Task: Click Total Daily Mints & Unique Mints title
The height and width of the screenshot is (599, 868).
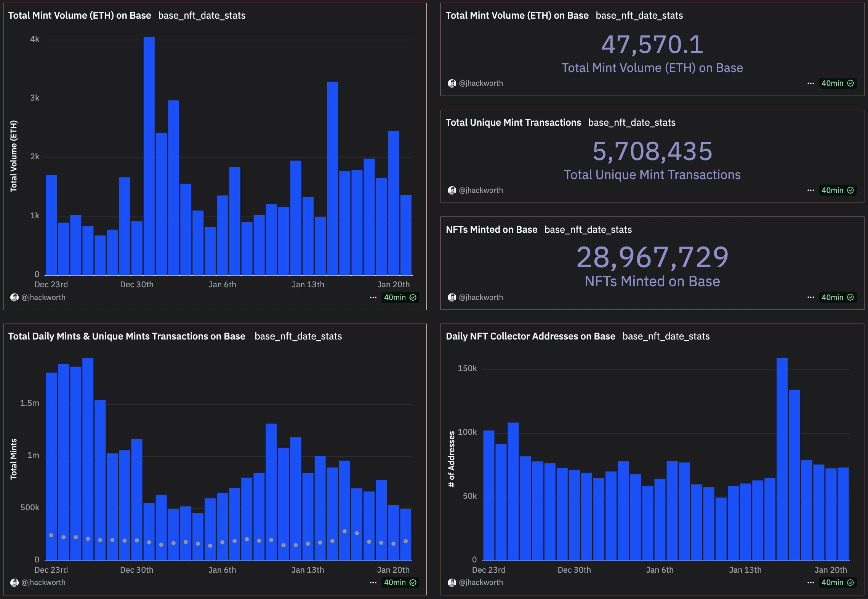Action: (127, 336)
